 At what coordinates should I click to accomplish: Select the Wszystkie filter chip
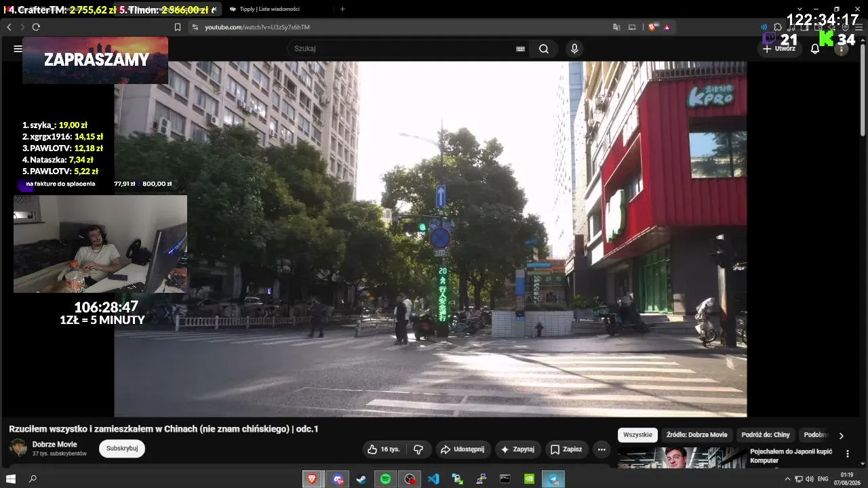click(x=637, y=435)
